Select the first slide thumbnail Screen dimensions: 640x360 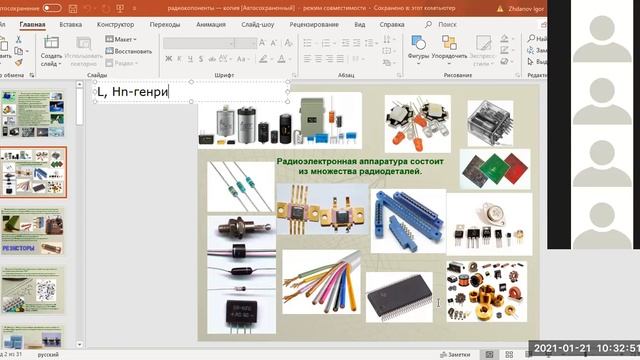pos(32,114)
